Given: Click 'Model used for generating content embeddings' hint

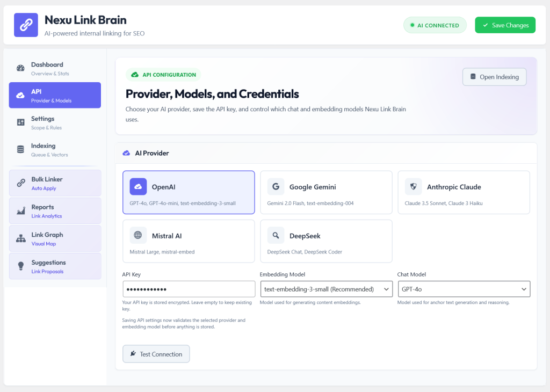Looking at the screenshot, I should (x=310, y=302).
